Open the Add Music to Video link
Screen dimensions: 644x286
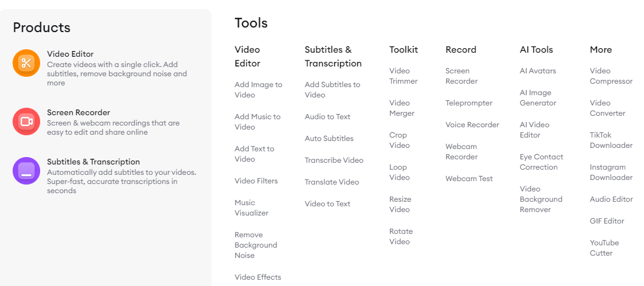point(257,122)
